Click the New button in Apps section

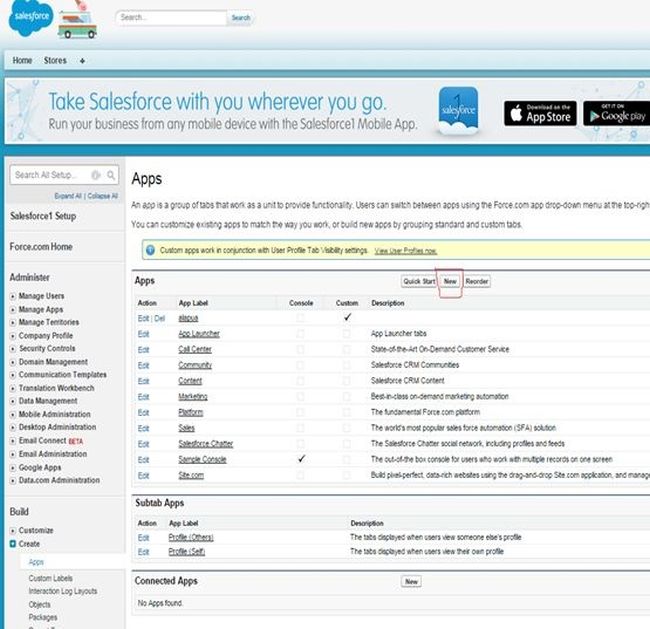point(450,281)
